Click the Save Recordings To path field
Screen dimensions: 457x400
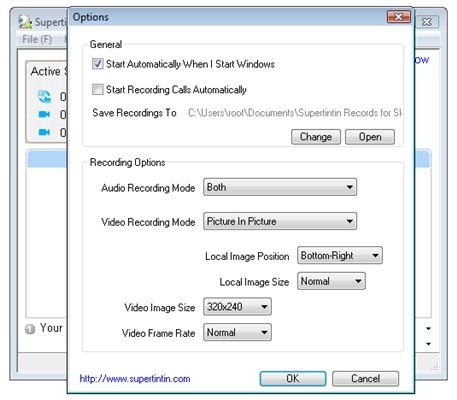(295, 113)
